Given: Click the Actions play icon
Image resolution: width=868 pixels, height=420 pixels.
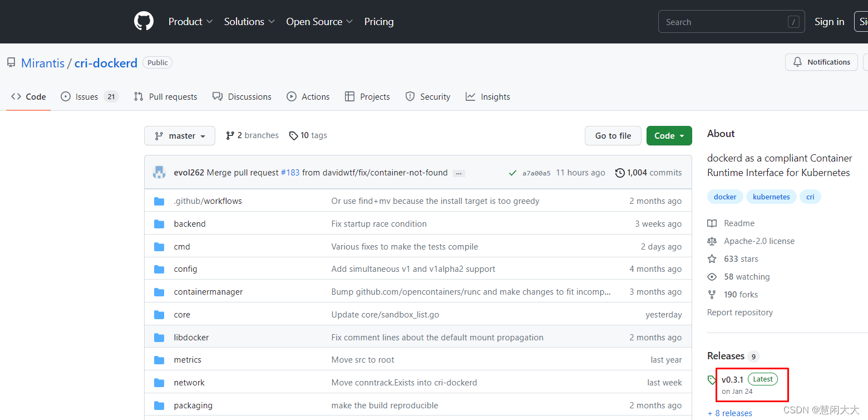Looking at the screenshot, I should point(292,96).
